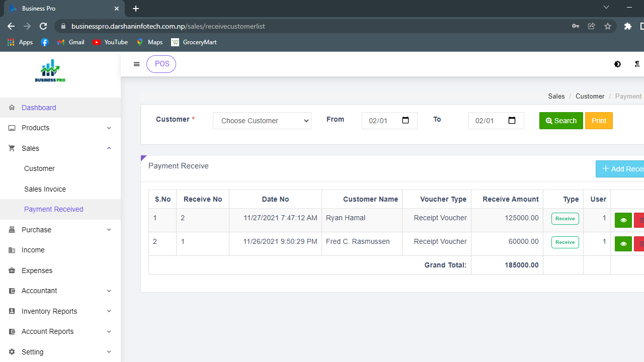The height and width of the screenshot is (362, 644).
Task: Open the Facebook bookmark icon
Action: coord(45,42)
